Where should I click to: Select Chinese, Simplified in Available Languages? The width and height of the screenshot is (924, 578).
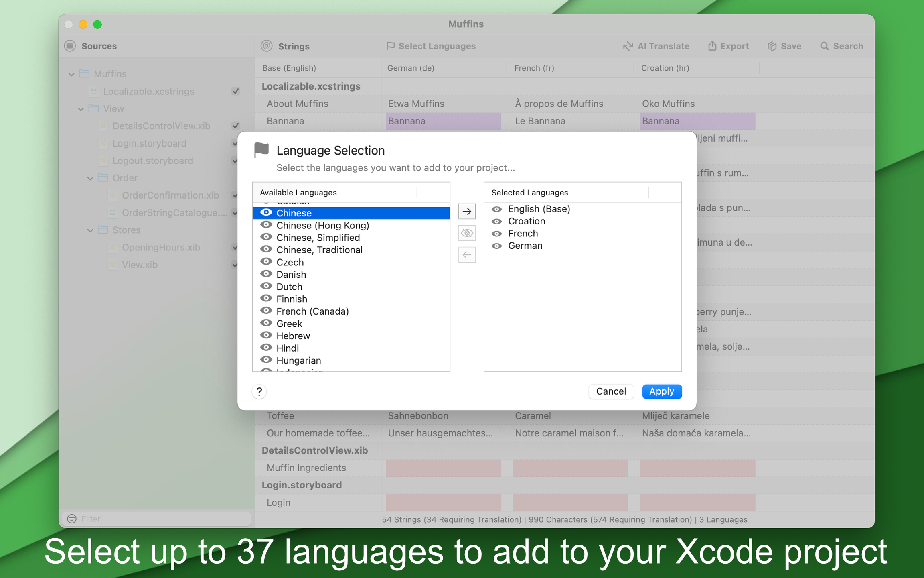click(318, 238)
